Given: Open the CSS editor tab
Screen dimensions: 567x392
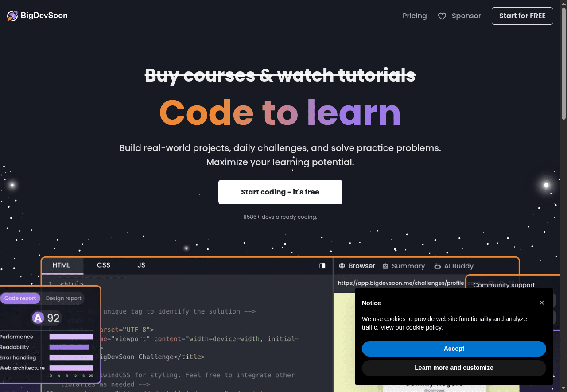Looking at the screenshot, I should point(104,265).
